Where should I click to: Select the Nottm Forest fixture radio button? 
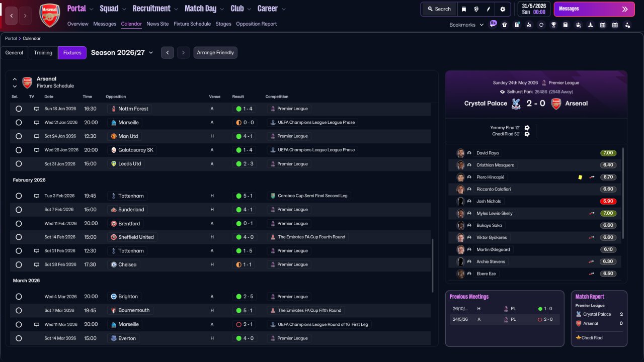tap(19, 109)
